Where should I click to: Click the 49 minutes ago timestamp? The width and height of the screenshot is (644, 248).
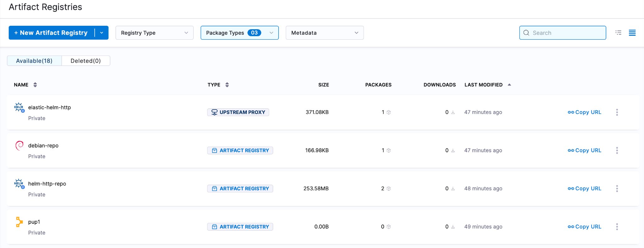point(483,227)
